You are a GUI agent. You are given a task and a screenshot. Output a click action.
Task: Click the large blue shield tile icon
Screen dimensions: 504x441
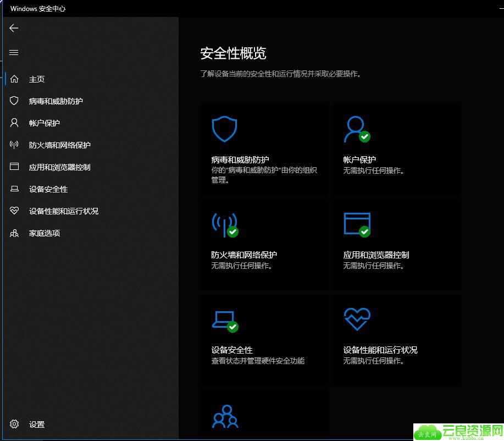[x=224, y=129]
